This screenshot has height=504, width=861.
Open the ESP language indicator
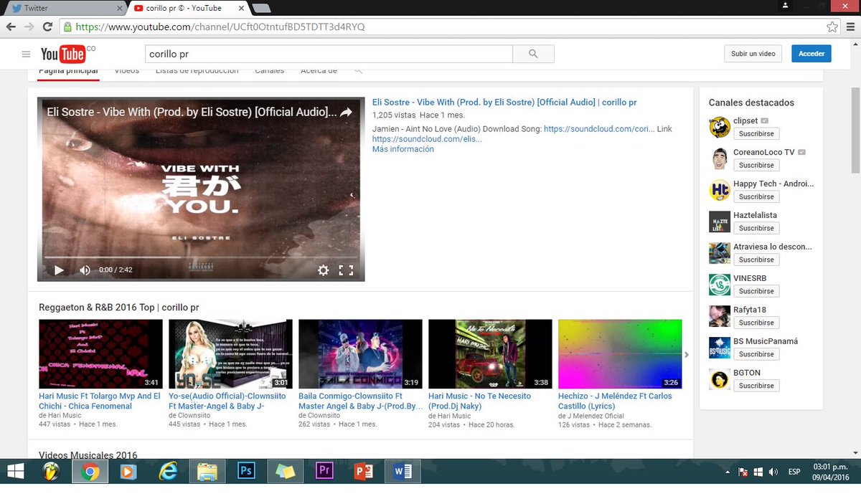coord(794,472)
